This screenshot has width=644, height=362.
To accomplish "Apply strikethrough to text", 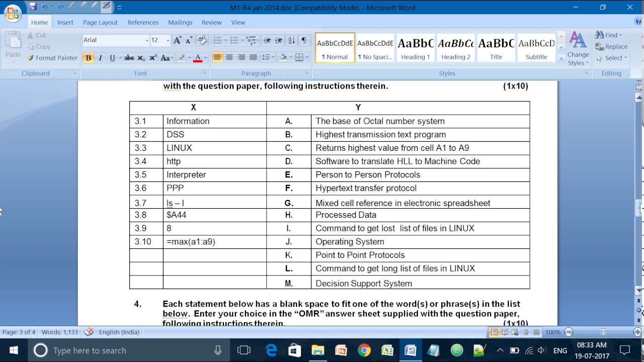I will click(129, 58).
